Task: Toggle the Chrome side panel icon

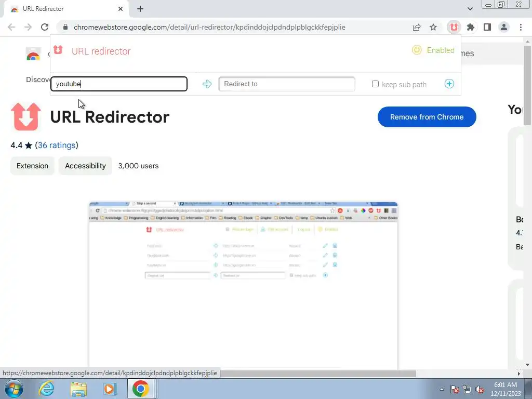Action: coord(487,27)
